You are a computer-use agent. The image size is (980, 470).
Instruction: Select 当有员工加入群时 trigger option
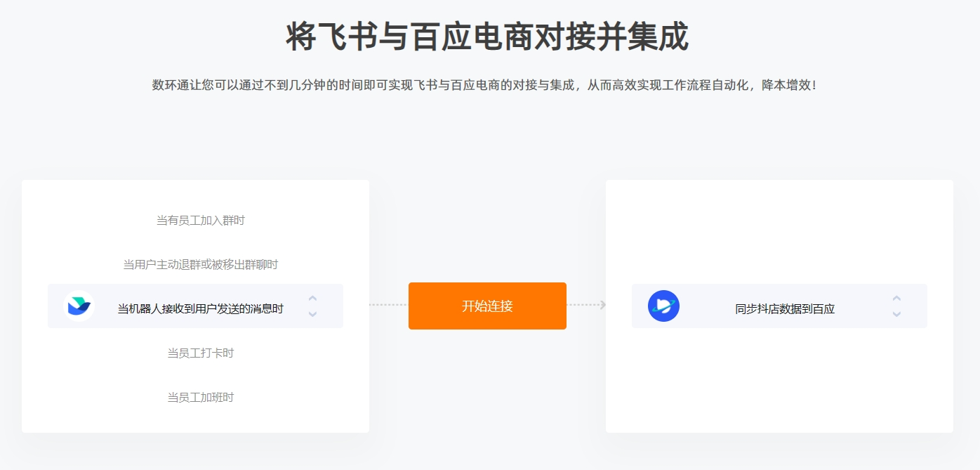coord(200,221)
